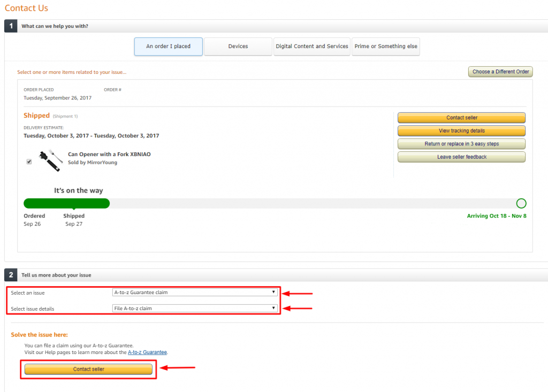This screenshot has width=548, height=392.
Task: Click the step 1 number badge
Action: click(11, 26)
